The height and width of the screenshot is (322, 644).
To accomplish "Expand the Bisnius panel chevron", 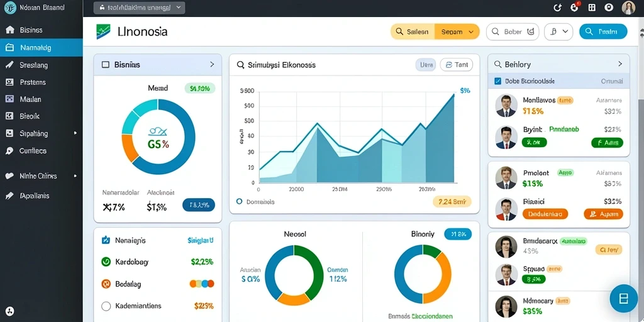I will [x=212, y=64].
